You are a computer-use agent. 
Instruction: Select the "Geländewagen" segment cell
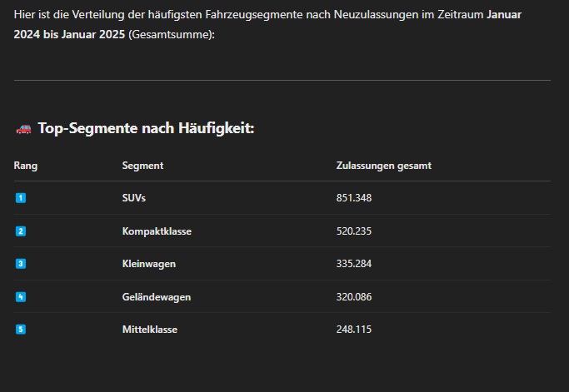(156, 297)
